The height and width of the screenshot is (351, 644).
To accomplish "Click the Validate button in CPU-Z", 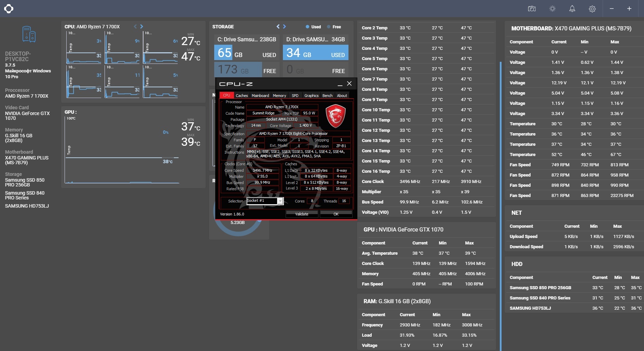I will tap(302, 214).
